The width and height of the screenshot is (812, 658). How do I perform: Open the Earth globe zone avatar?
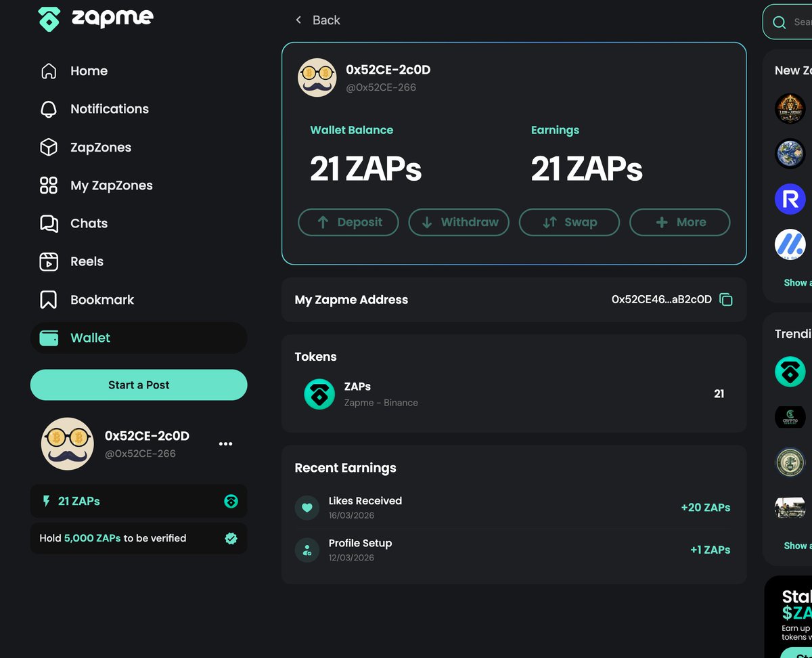[x=790, y=154]
